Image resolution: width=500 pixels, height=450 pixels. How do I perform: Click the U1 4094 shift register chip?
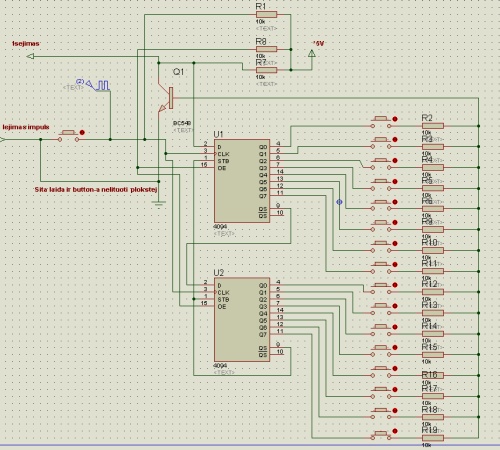[x=242, y=181]
